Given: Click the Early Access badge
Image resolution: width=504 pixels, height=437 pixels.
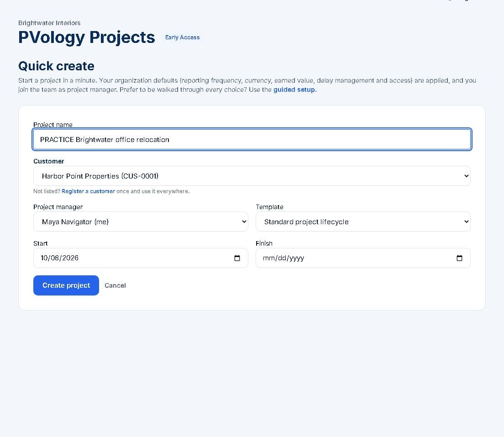Looking at the screenshot, I should [x=182, y=37].
